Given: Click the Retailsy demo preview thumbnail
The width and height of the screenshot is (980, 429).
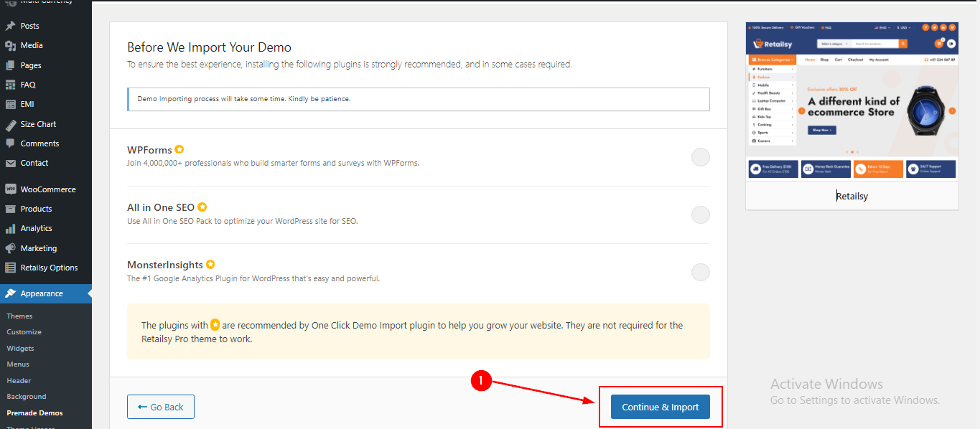Looking at the screenshot, I should pos(852,101).
